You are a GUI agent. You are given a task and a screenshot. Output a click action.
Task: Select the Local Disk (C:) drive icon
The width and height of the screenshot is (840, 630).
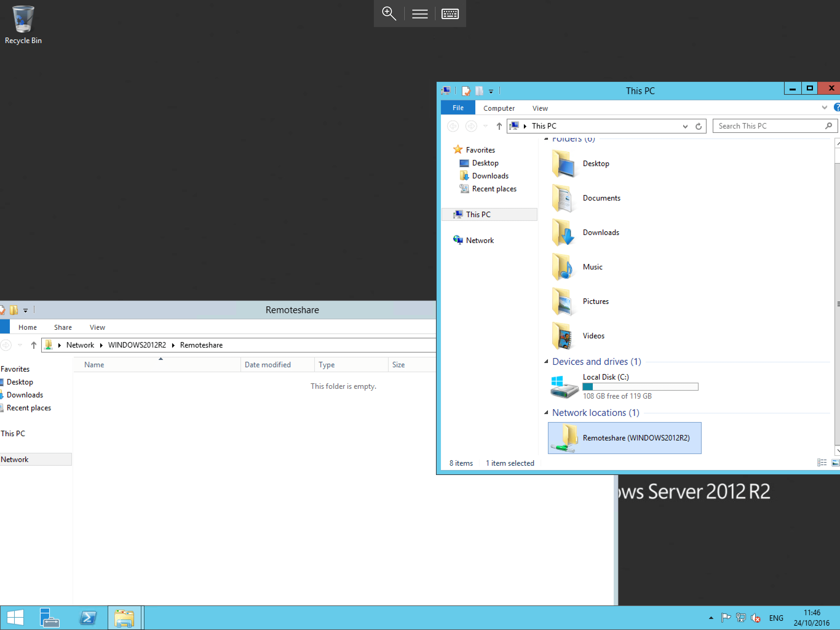(x=564, y=386)
